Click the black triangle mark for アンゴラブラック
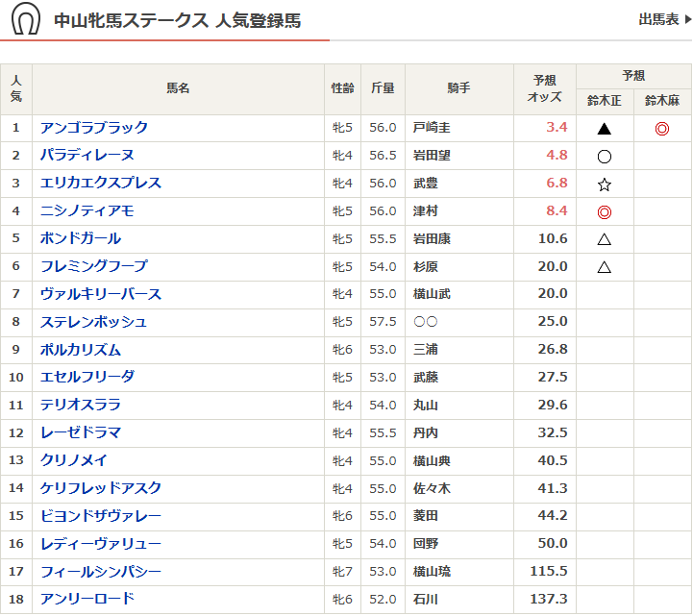693x616 pixels. point(605,129)
